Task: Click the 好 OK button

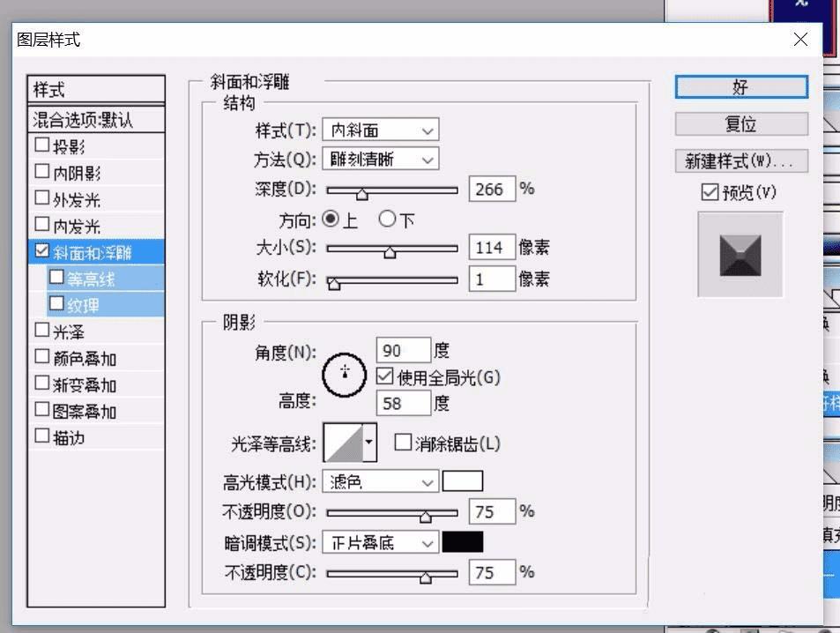Action: point(741,86)
